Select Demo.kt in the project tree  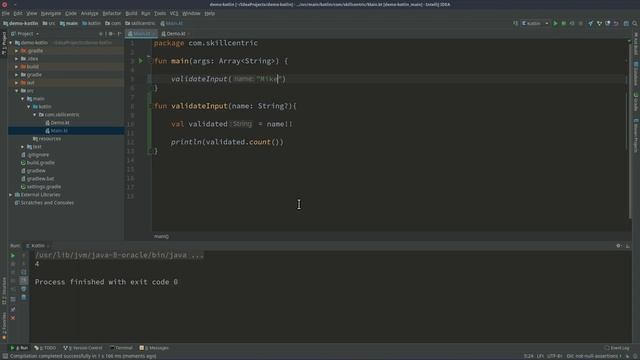click(x=60, y=123)
